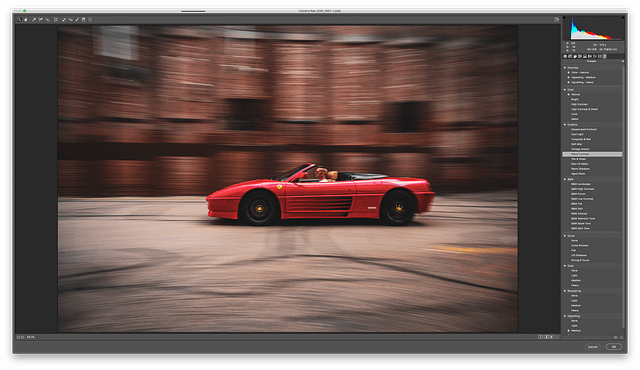Open the Effects panel tab
Screen dimensions: 640x370
point(595,56)
